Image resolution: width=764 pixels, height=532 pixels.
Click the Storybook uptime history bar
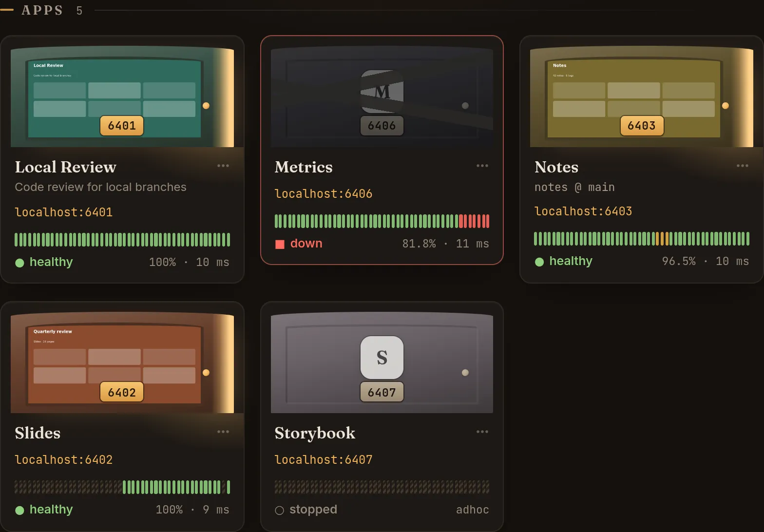[x=382, y=487]
